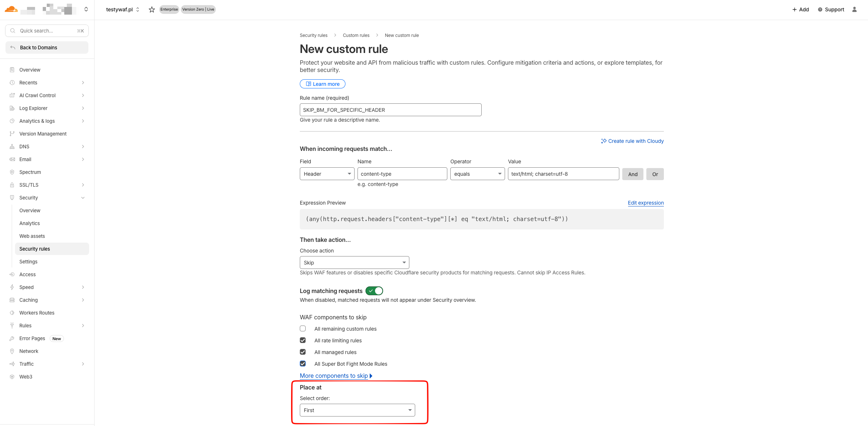Click the Add plus button
This screenshot has width=868, height=426.
(800, 9)
